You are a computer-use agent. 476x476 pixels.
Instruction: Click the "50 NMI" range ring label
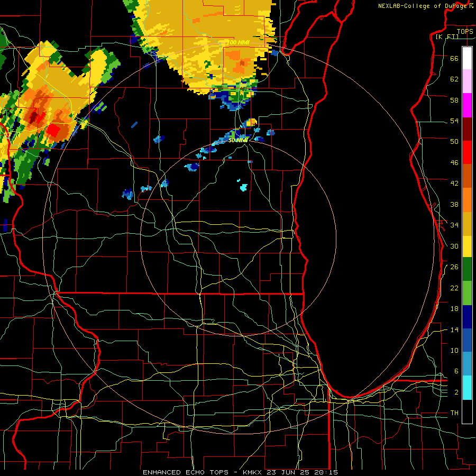pos(238,140)
